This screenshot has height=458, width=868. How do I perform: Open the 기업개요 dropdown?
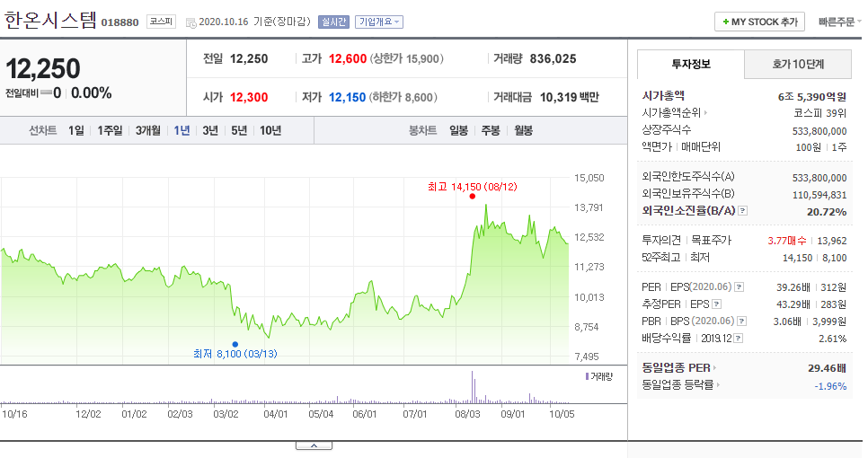(379, 22)
